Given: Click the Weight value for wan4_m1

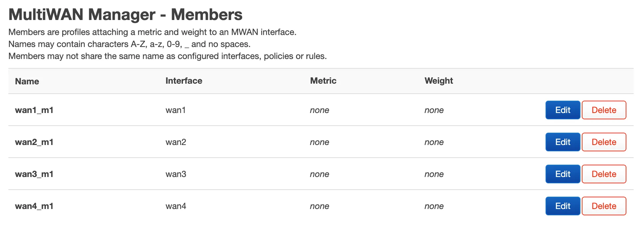Looking at the screenshot, I should pyautogui.click(x=434, y=206).
